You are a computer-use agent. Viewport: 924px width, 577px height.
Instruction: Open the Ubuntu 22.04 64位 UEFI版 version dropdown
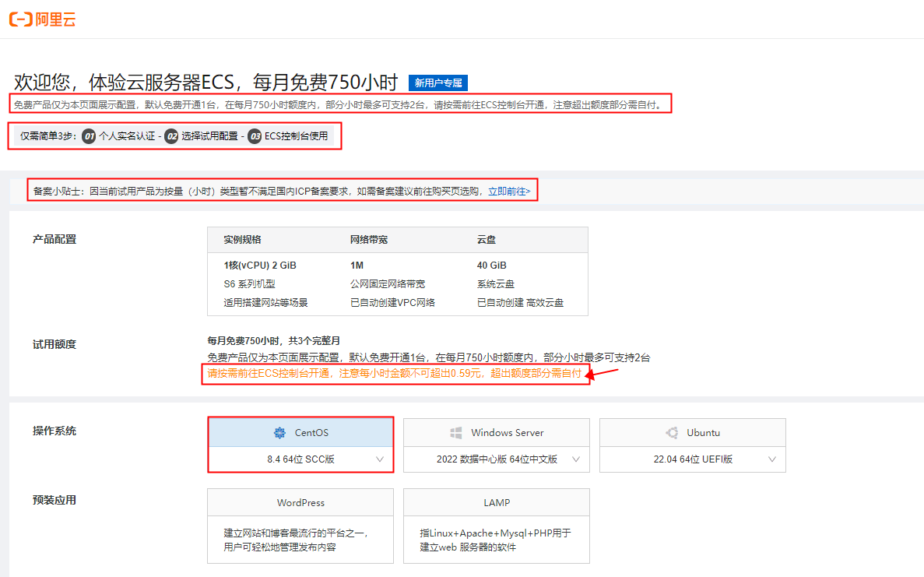click(x=692, y=459)
